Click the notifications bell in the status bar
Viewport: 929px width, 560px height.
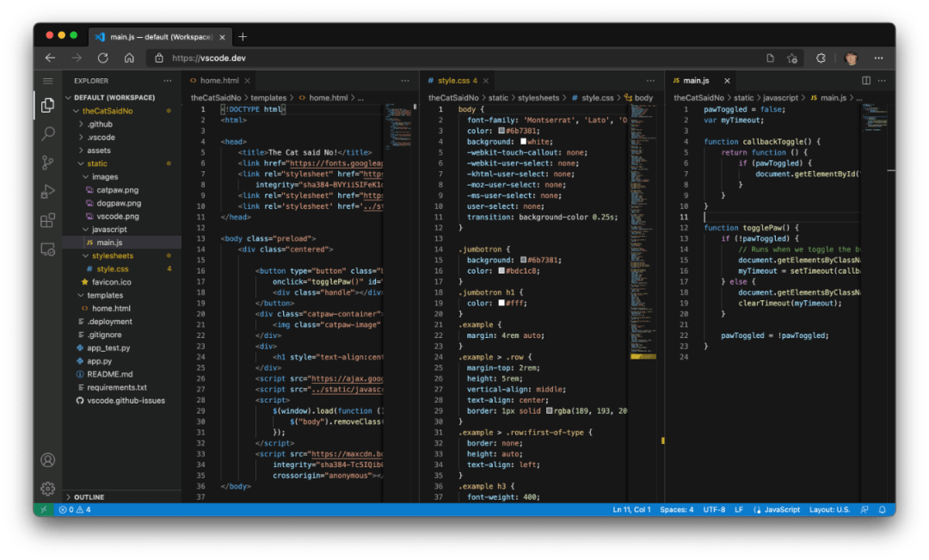pyautogui.click(x=883, y=509)
